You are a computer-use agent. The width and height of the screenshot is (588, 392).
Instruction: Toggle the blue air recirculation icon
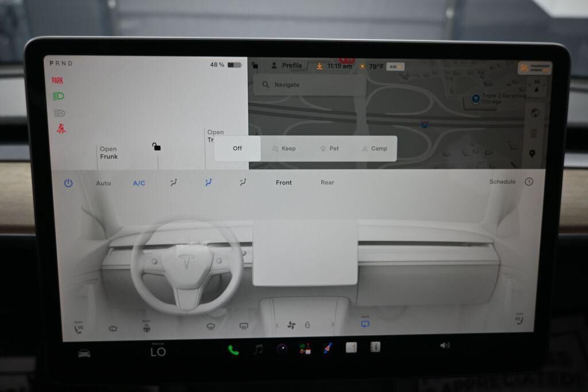(x=365, y=324)
